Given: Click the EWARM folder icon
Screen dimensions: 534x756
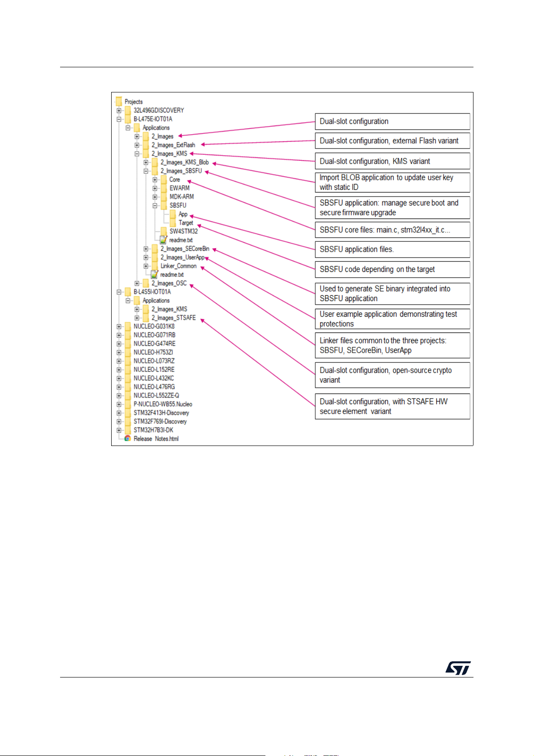Looking at the screenshot, I should 164,188.
